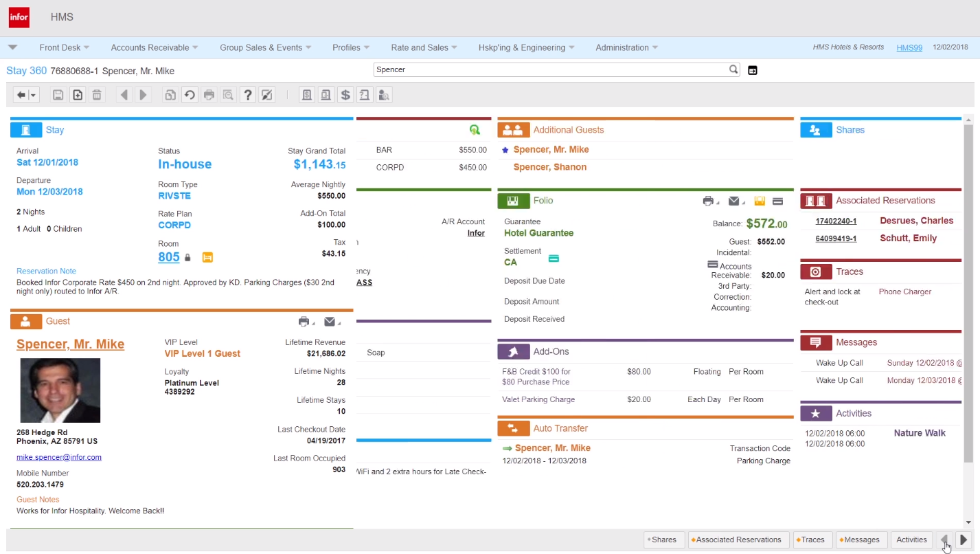This screenshot has width=980, height=554.
Task: Expand the dropdown arrow next to the back button
Action: click(32, 94)
